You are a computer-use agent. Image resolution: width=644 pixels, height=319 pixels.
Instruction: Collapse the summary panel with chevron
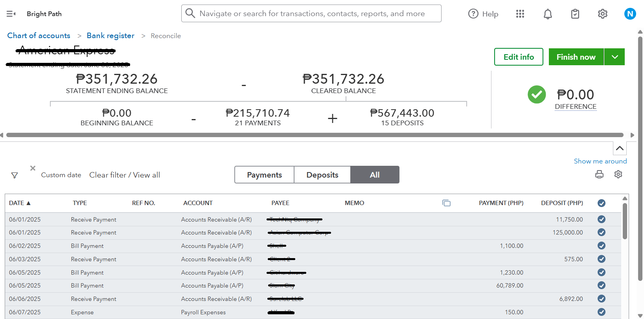620,148
